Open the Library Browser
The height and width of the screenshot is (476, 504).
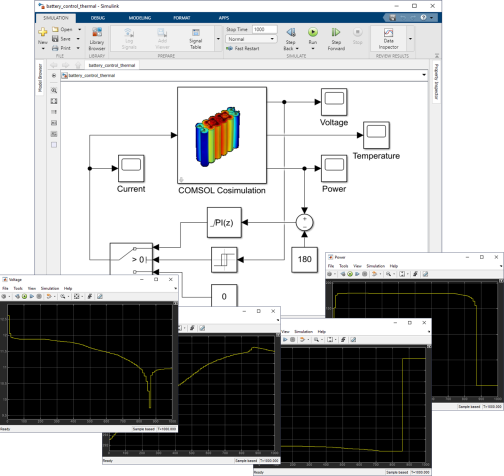[97, 39]
